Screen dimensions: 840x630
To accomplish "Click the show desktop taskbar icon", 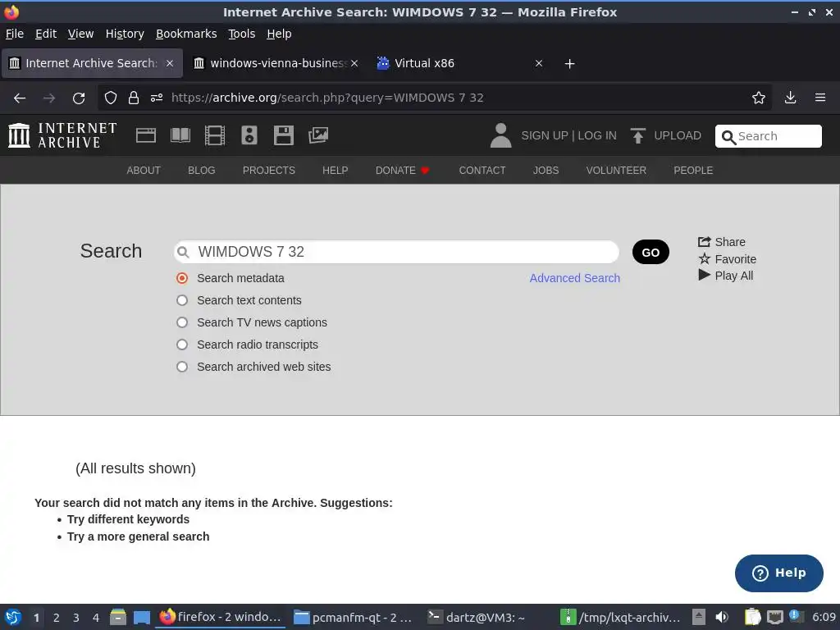I will [141, 617].
